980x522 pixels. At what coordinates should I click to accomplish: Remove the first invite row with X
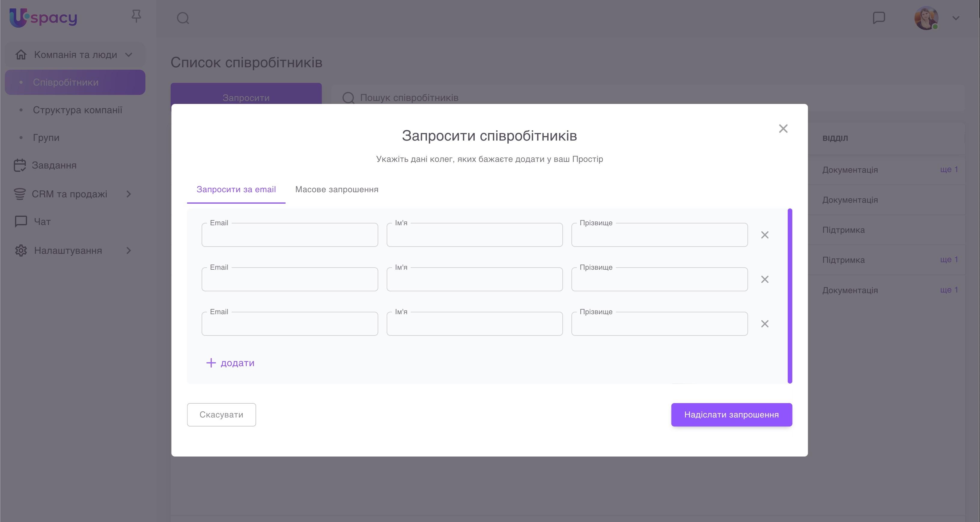pos(765,235)
